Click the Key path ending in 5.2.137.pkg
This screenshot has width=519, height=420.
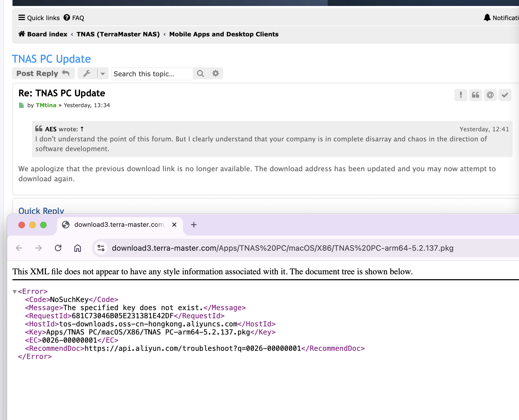point(148,332)
